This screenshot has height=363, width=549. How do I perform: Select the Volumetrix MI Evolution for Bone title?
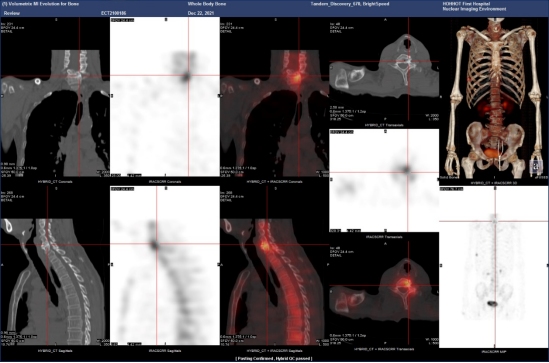pyautogui.click(x=41, y=4)
